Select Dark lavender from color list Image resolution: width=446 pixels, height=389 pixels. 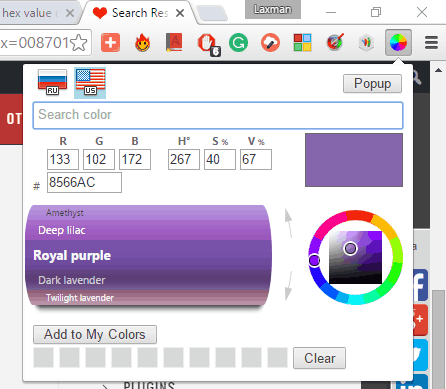tap(72, 280)
